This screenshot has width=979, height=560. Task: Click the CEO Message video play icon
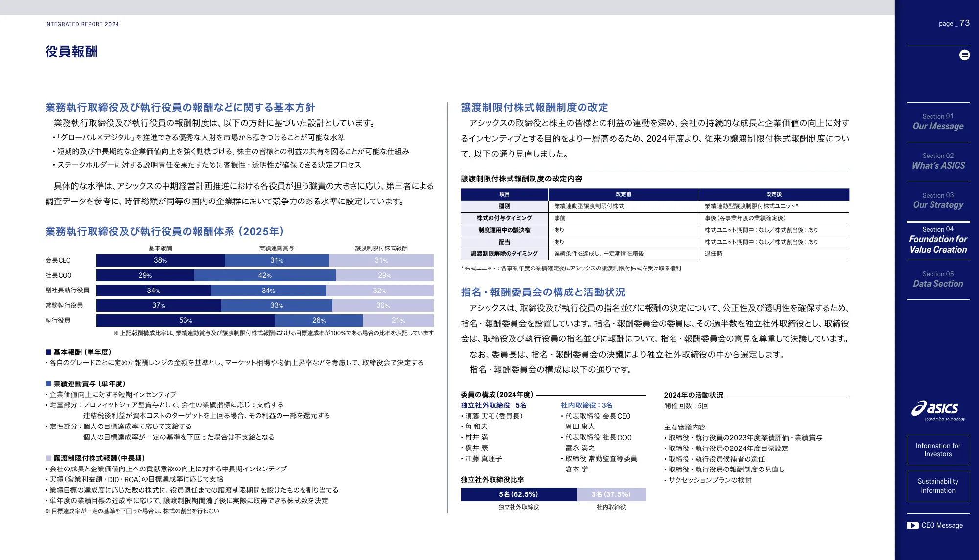click(912, 526)
